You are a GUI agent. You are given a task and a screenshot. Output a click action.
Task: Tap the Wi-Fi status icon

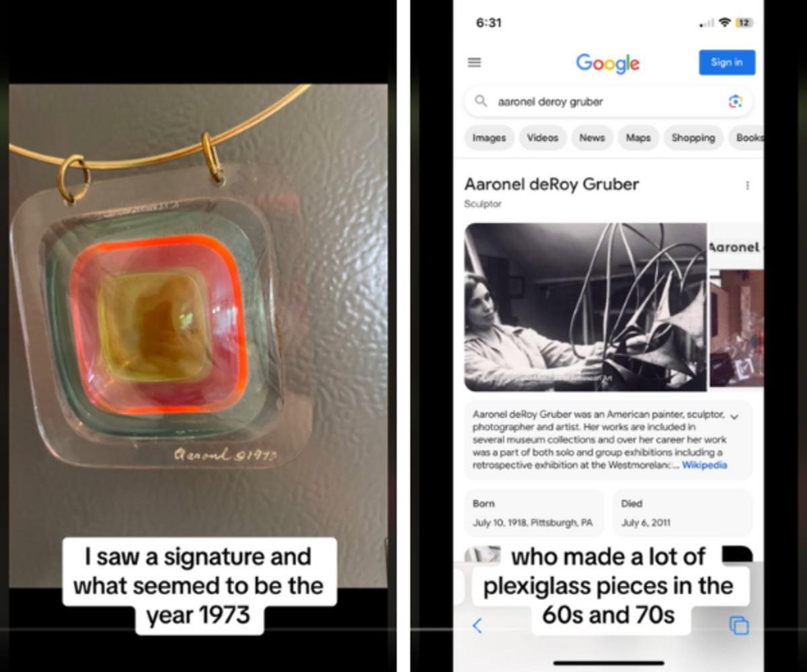724,23
